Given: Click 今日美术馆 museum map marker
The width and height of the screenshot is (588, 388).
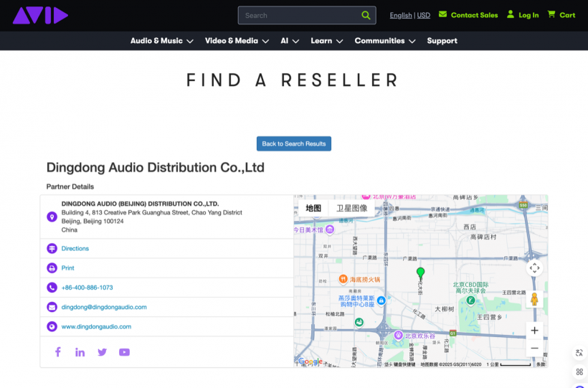Looking at the screenshot, I should click(330, 230).
